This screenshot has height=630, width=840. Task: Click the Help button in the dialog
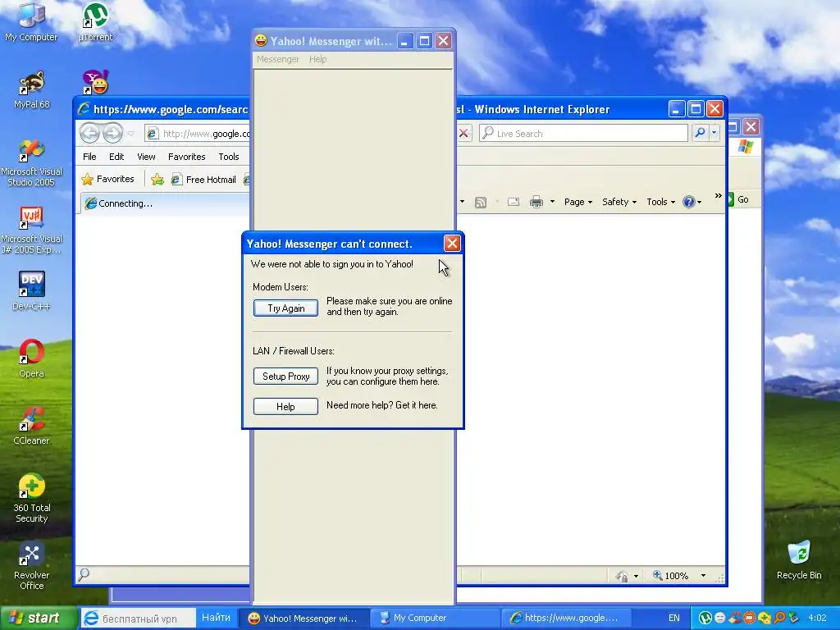[285, 407]
